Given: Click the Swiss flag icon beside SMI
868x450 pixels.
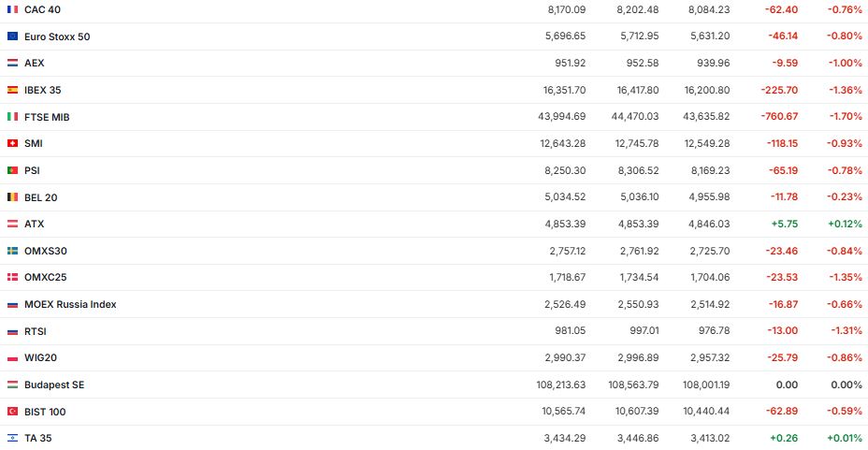Looking at the screenshot, I should [12, 143].
